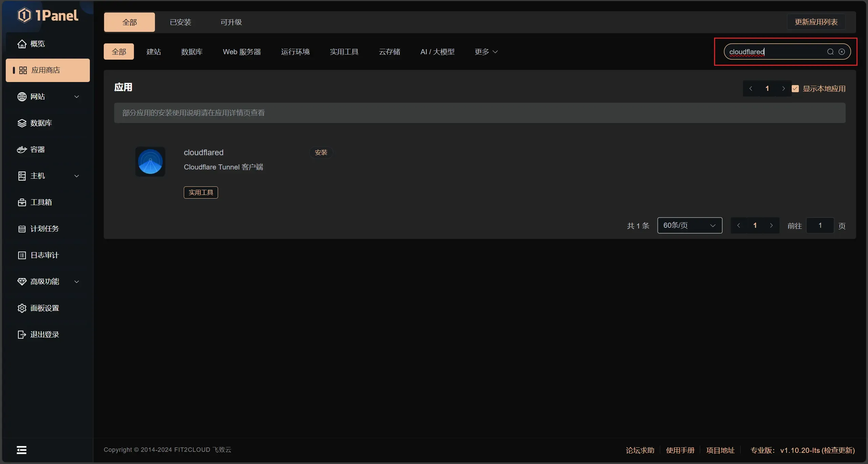Open the 工具箱 toolbox page
The width and height of the screenshot is (868, 464).
tap(41, 202)
